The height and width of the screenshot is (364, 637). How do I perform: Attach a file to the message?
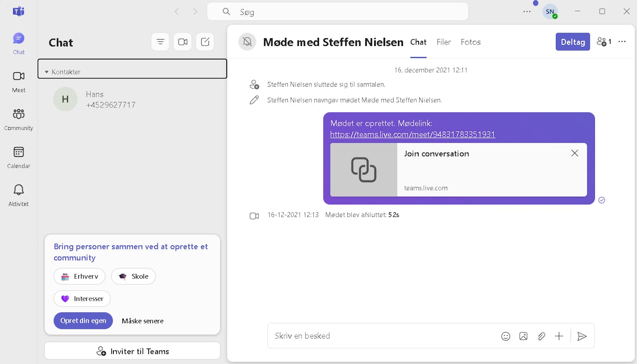pos(541,336)
